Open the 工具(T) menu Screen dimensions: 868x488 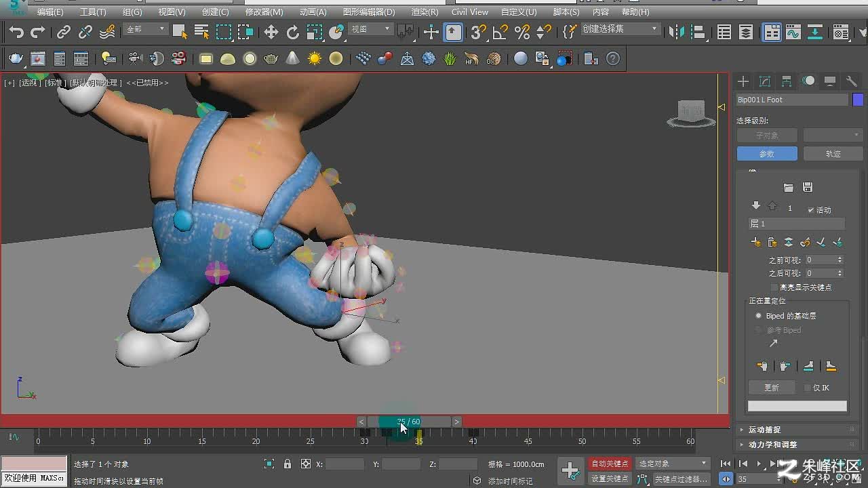[93, 12]
